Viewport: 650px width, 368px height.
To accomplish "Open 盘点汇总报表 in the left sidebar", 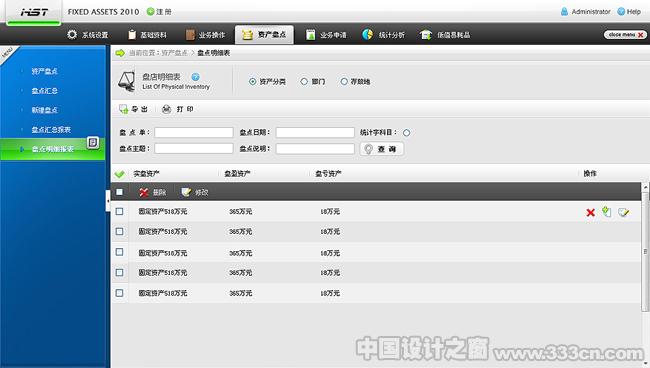I will pyautogui.click(x=51, y=130).
